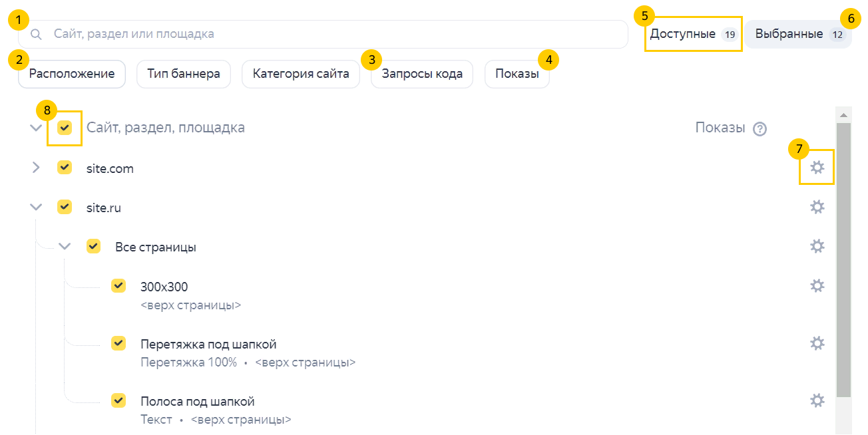Screen dimensions: 868x435
Task: Collapse the site.ru tree row
Action: click(x=37, y=208)
